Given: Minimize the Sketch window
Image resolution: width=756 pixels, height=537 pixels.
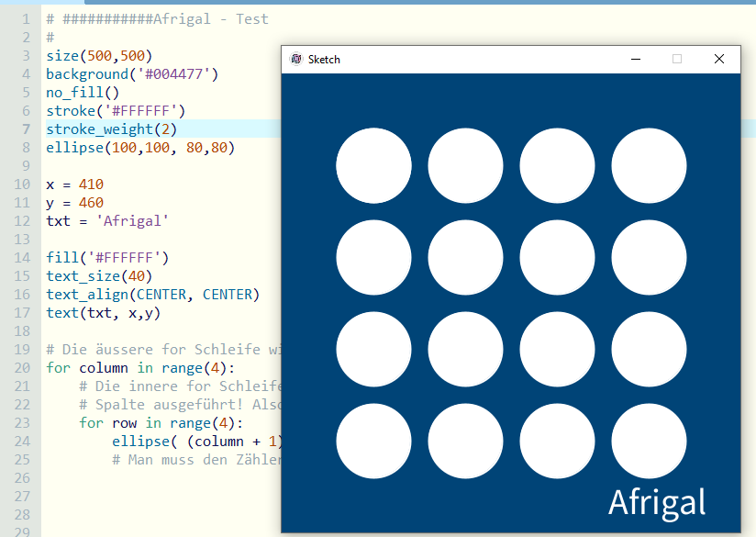Looking at the screenshot, I should [635, 59].
